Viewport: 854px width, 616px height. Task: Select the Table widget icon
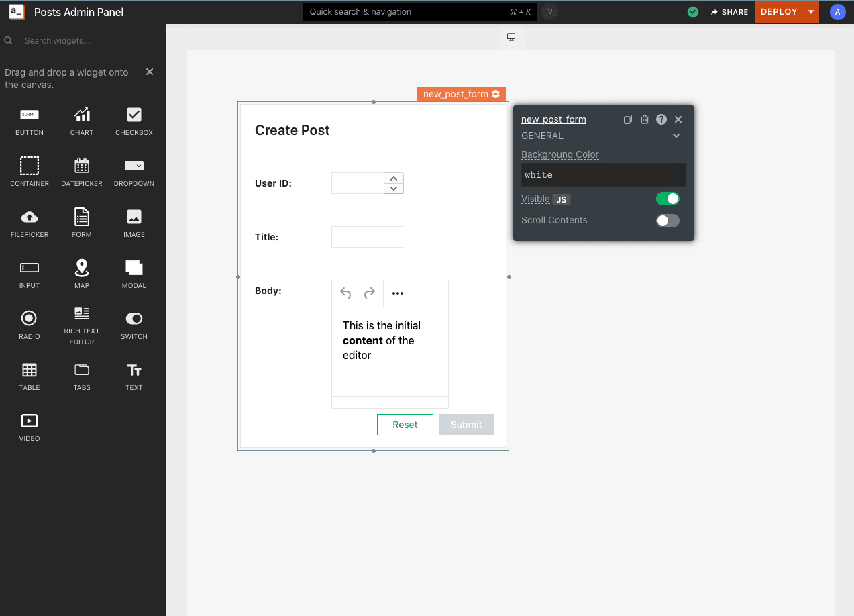click(30, 370)
